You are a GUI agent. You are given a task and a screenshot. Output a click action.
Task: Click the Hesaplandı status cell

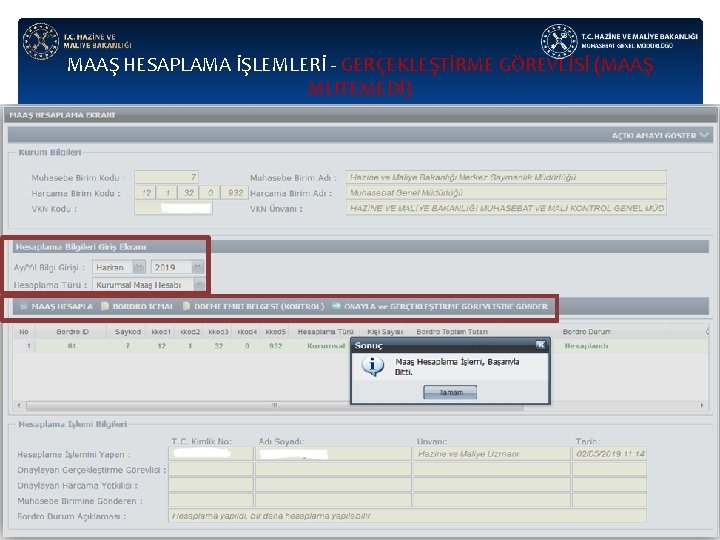(586, 346)
